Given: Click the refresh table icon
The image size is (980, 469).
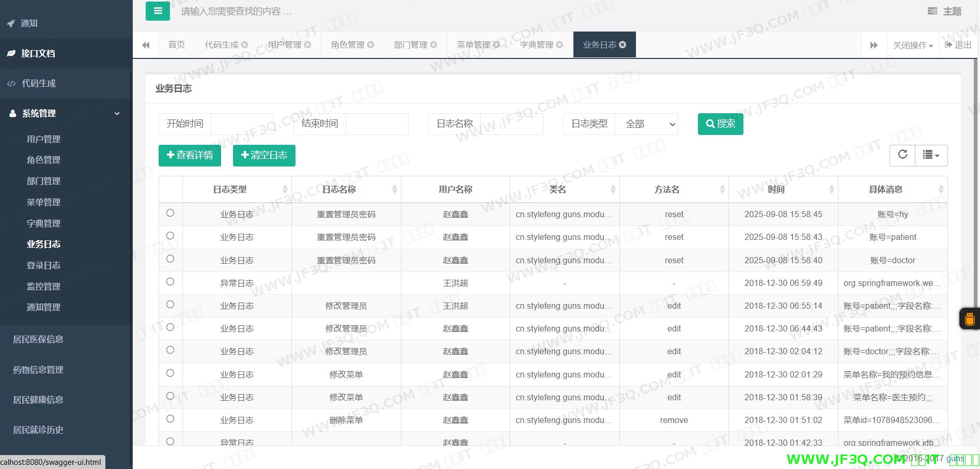Looking at the screenshot, I should [x=903, y=155].
